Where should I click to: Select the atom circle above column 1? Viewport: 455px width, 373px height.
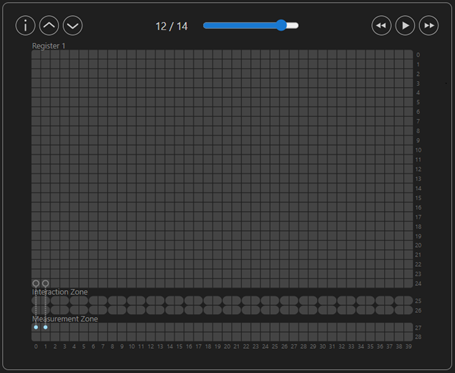[45, 283]
